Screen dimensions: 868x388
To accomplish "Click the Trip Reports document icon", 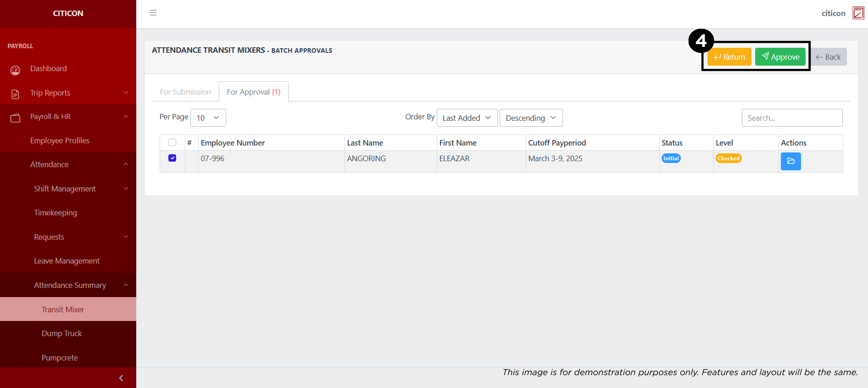I will click(x=15, y=94).
